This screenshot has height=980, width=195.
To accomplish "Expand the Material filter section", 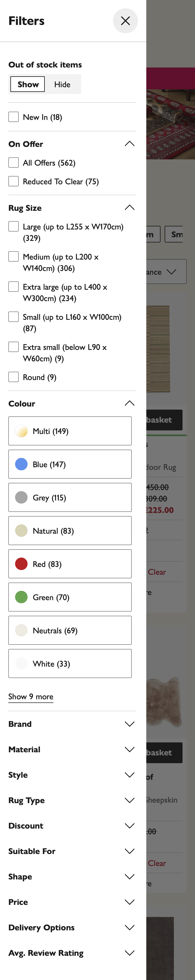I will tap(129, 749).
